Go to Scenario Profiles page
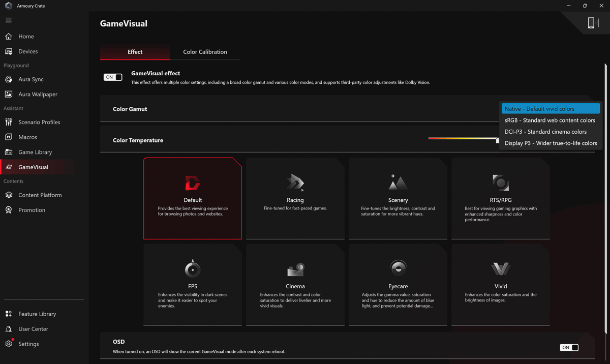 coord(39,122)
